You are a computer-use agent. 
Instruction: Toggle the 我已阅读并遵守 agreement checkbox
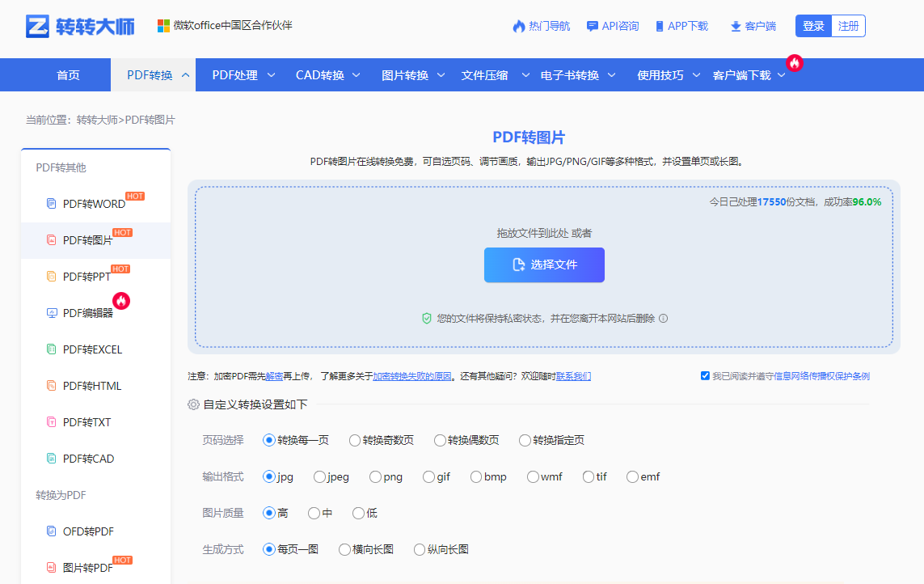(x=705, y=376)
